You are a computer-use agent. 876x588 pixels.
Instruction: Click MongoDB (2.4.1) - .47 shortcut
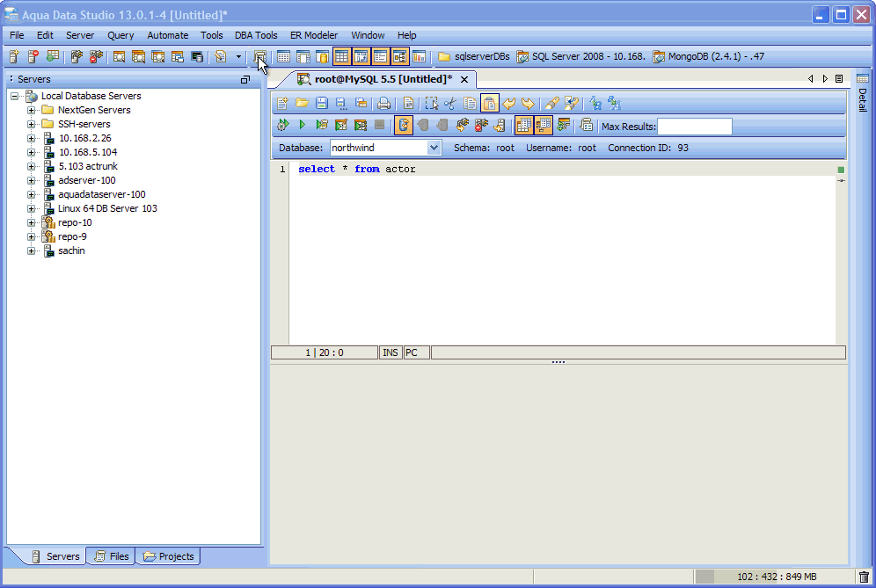[x=708, y=56]
